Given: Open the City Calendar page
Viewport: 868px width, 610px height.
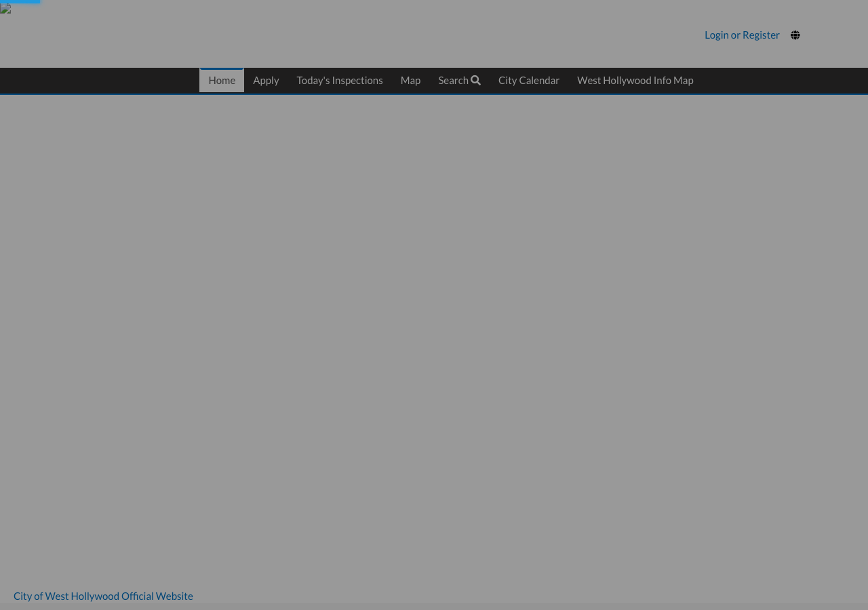Looking at the screenshot, I should tap(529, 80).
